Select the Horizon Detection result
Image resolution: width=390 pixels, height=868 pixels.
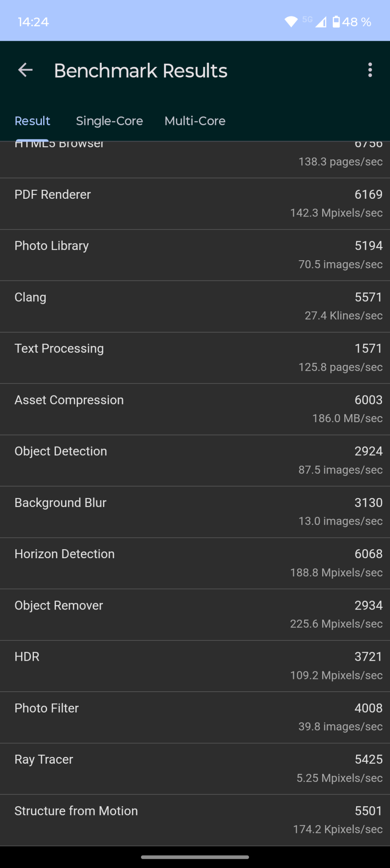tap(195, 563)
